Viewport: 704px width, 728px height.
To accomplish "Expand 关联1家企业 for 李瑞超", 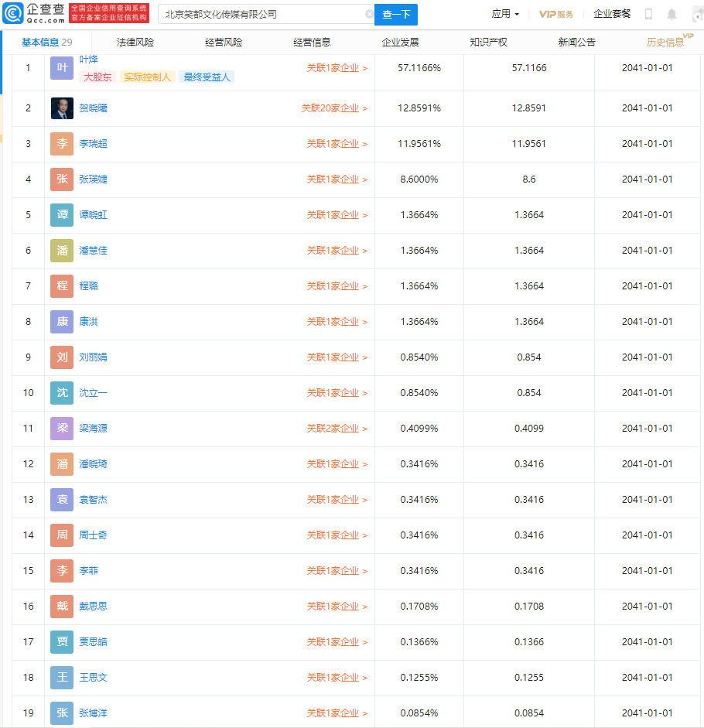I will click(337, 144).
